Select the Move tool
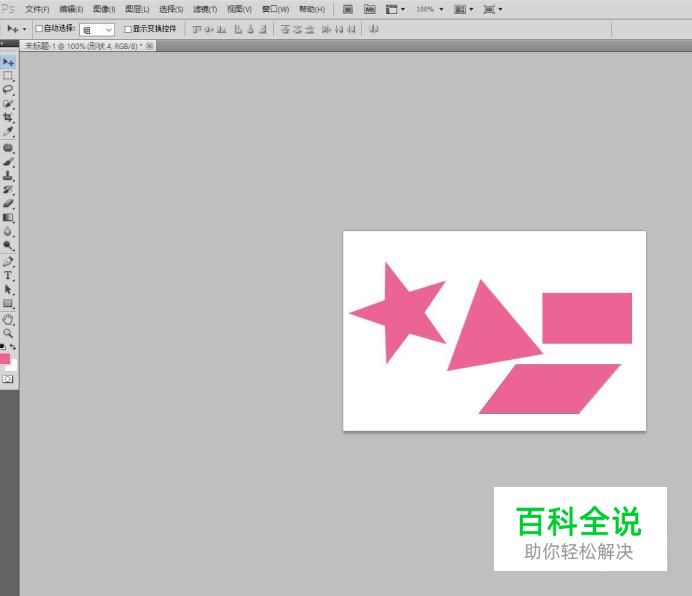Image resolution: width=692 pixels, height=596 pixels. click(8, 62)
